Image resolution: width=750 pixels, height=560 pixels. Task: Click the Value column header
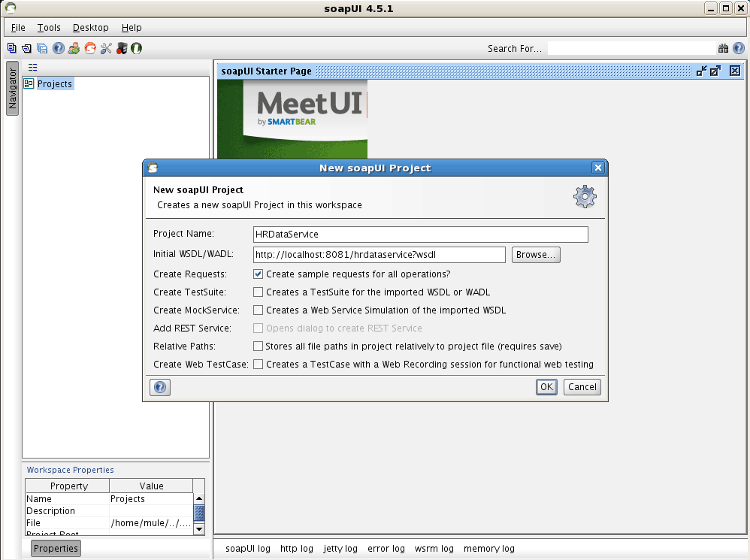tap(151, 486)
